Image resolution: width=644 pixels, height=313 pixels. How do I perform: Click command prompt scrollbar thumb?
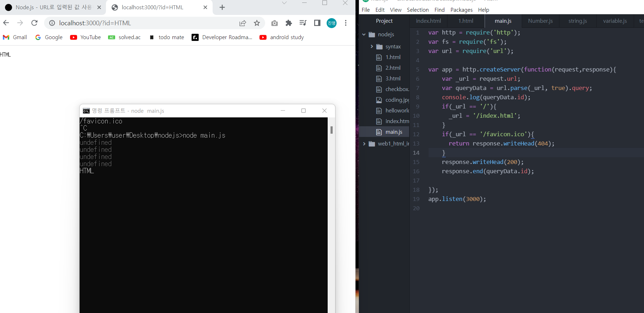click(332, 130)
